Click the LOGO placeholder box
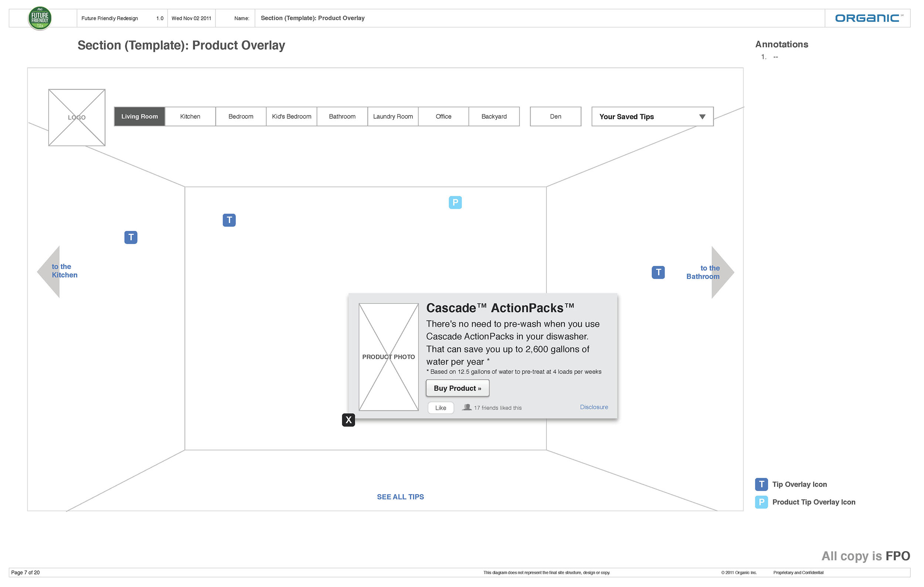 click(x=77, y=118)
